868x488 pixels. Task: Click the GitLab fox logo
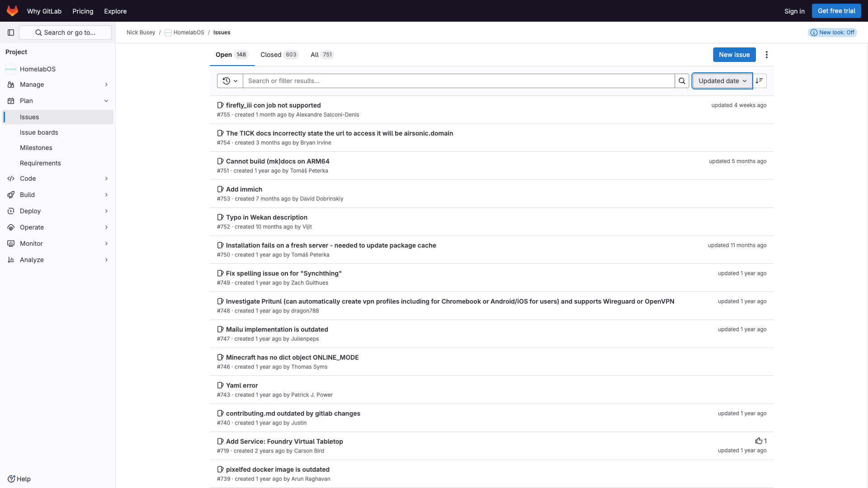pyautogui.click(x=12, y=11)
